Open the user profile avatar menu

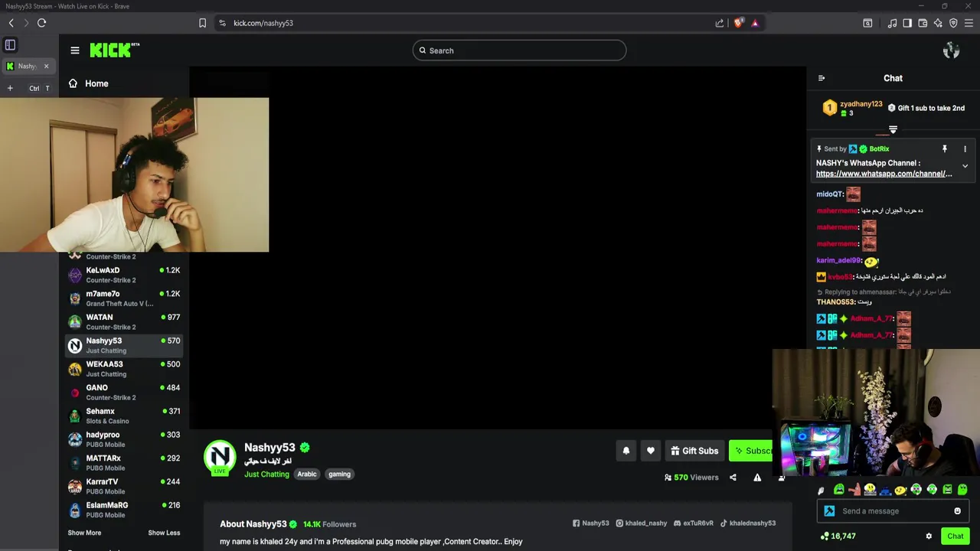952,51
